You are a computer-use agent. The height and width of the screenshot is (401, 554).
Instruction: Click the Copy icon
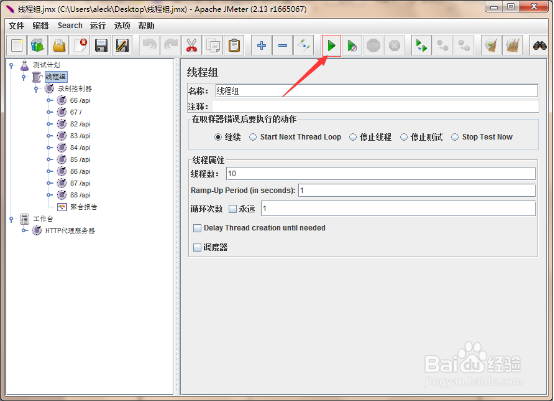click(x=213, y=46)
